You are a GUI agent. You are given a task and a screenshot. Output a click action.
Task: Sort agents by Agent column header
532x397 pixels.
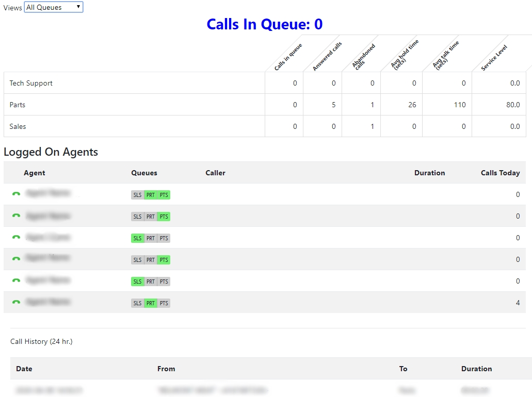pyautogui.click(x=34, y=173)
